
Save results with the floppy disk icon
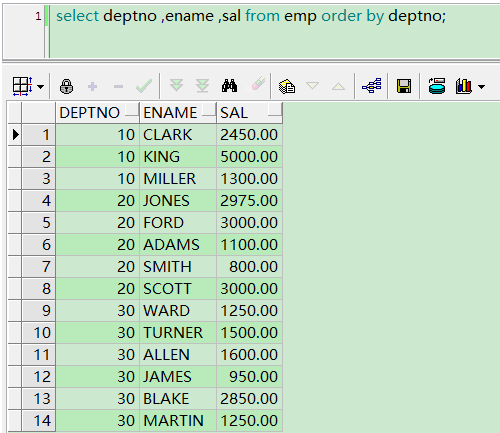[404, 86]
